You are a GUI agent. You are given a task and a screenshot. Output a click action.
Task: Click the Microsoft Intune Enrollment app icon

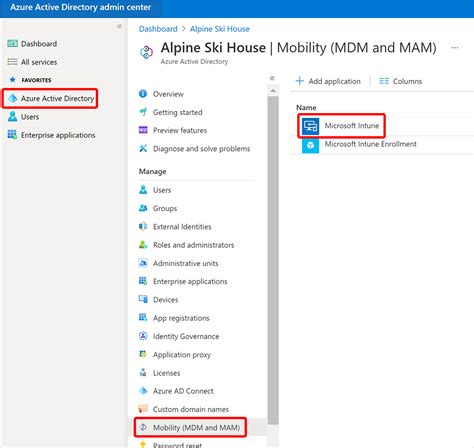(x=310, y=145)
